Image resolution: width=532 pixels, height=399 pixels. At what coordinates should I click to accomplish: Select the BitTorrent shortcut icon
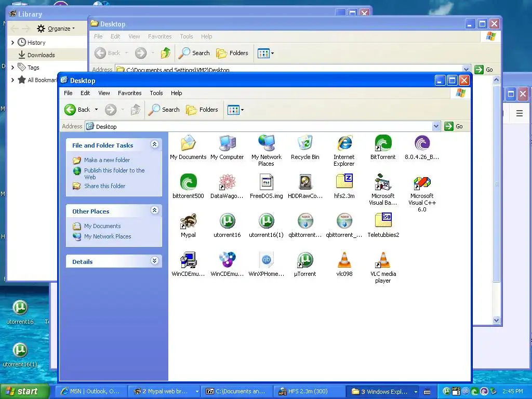pyautogui.click(x=383, y=143)
